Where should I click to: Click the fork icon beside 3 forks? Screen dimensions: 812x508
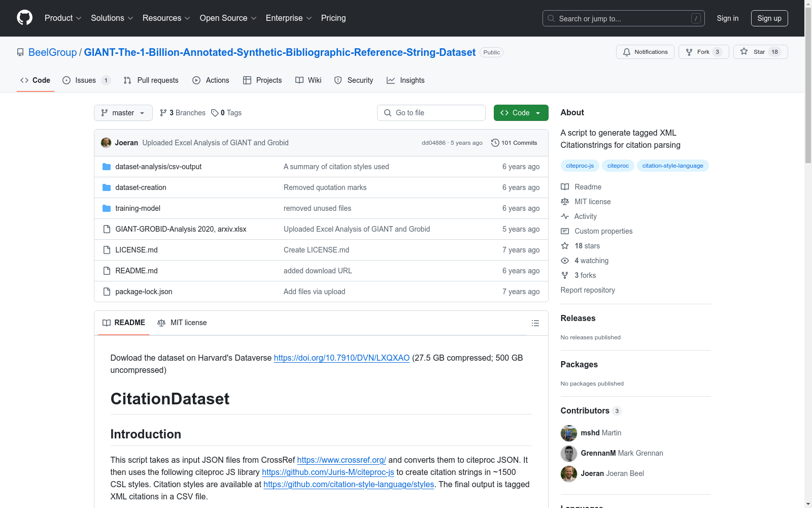coord(565,275)
